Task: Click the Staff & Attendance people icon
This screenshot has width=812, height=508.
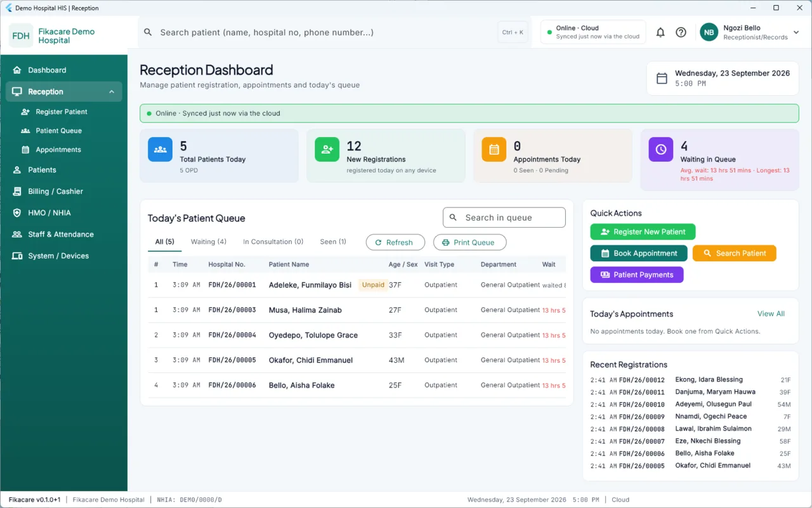Action: (17, 235)
